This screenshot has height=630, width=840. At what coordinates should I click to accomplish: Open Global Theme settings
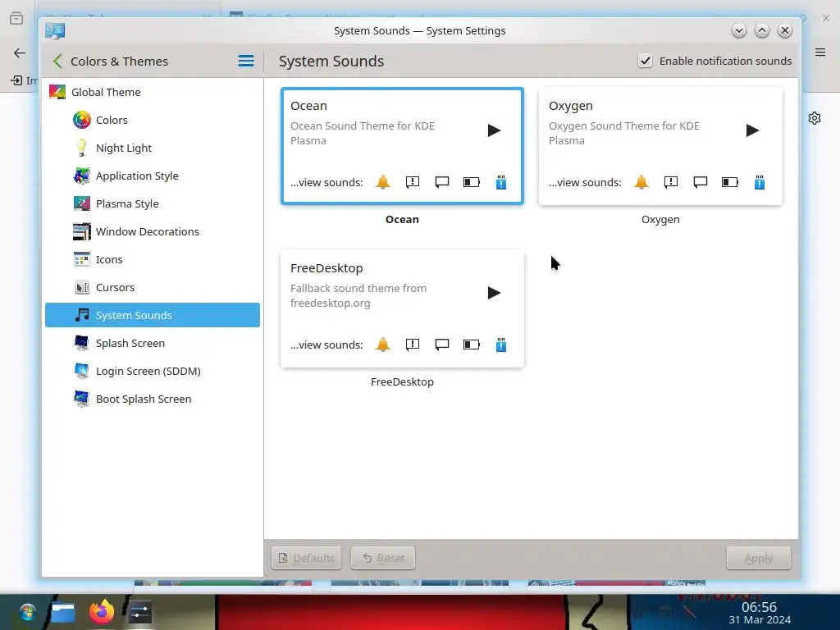point(152,92)
